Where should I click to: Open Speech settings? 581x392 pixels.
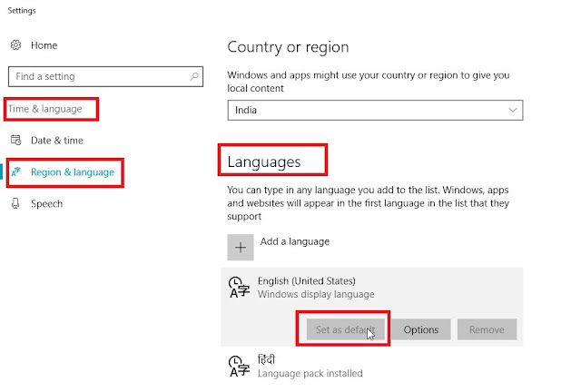(46, 204)
